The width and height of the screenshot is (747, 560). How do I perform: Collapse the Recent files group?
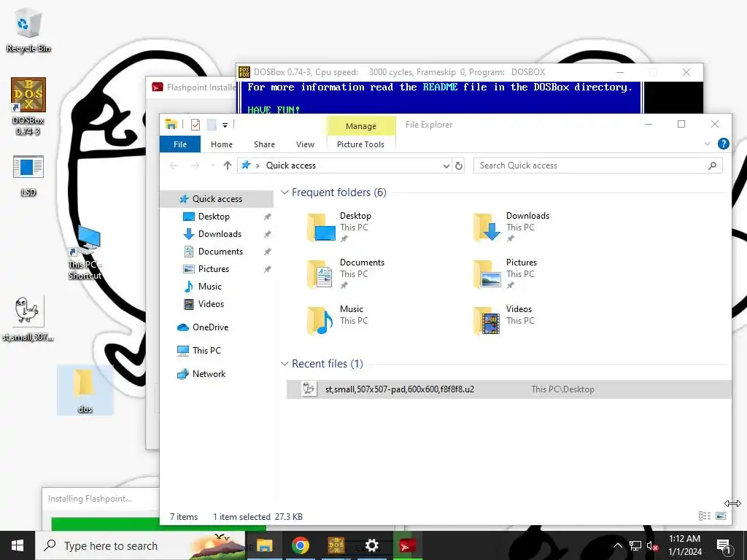[x=285, y=364]
